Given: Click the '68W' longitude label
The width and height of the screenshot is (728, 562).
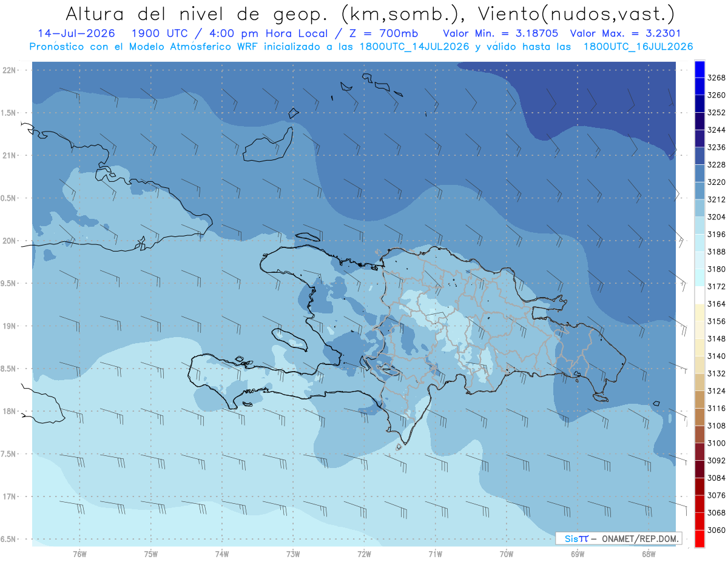Looking at the screenshot, I should click(649, 554).
